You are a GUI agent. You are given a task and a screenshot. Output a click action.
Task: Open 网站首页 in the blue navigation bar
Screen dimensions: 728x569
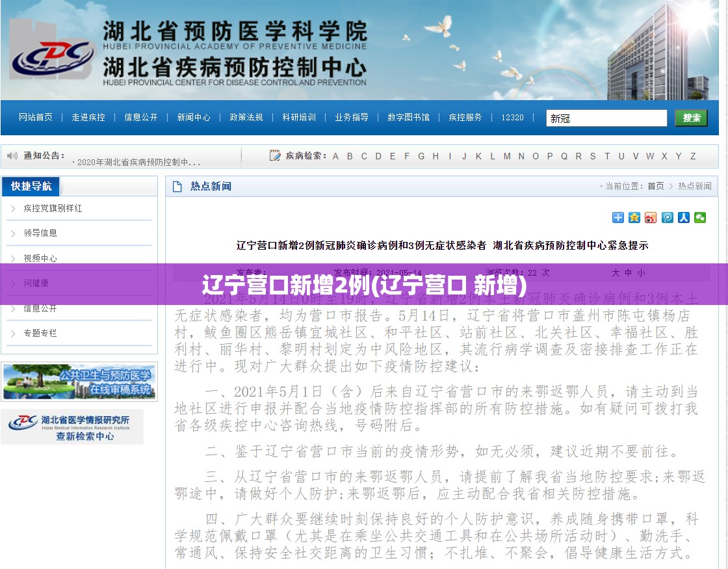tap(36, 118)
